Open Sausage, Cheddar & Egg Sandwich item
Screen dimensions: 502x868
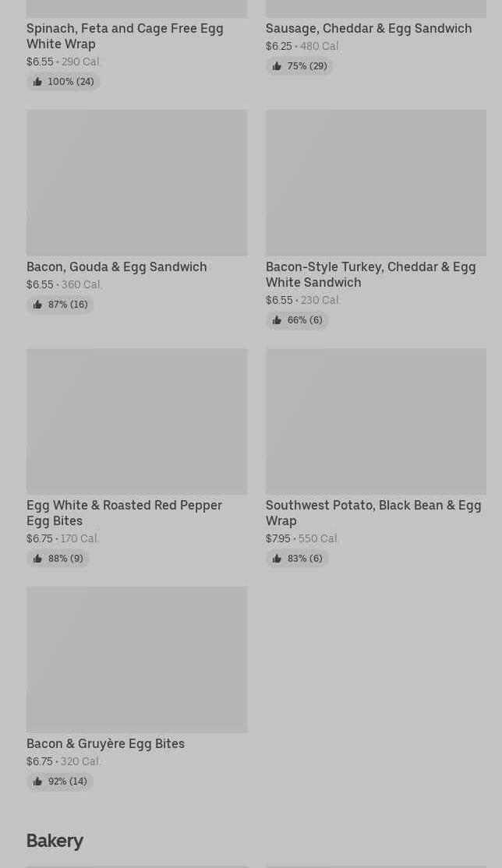click(368, 28)
